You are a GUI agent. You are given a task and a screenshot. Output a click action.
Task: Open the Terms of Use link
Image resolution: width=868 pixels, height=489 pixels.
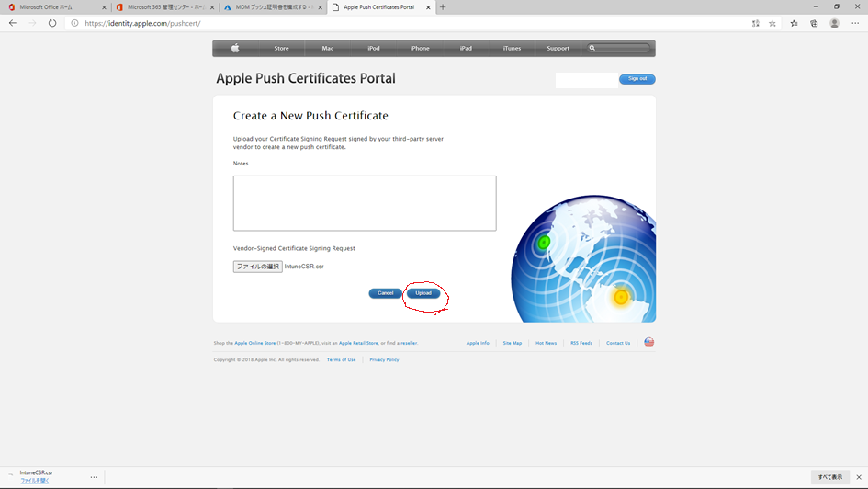(341, 359)
